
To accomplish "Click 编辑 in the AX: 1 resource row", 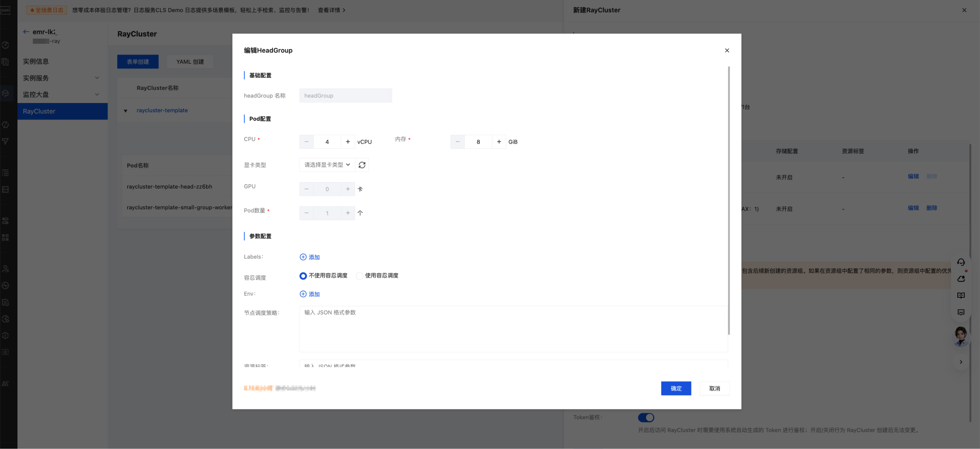I will pos(913,208).
